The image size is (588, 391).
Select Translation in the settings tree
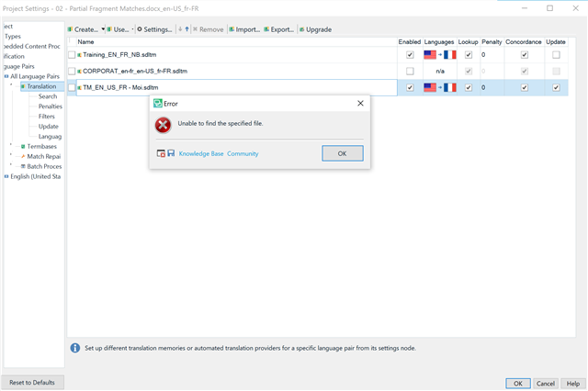[x=41, y=86]
